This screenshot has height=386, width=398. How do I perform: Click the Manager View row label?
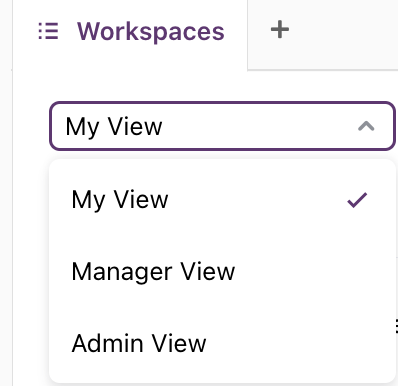pos(153,272)
